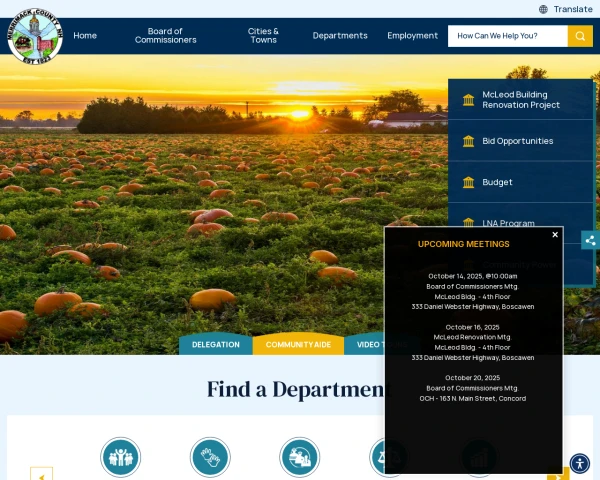Click the October 20, 2025 meeting date

(473, 378)
